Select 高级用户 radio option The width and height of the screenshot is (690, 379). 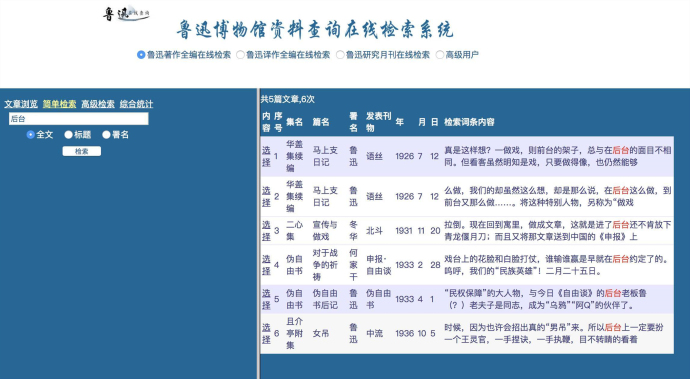pyautogui.click(x=440, y=55)
